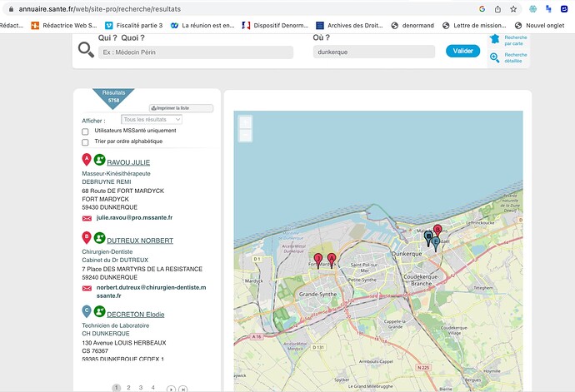Focus the Où ? field containing dunkerque
This screenshot has width=575, height=392.
click(374, 52)
